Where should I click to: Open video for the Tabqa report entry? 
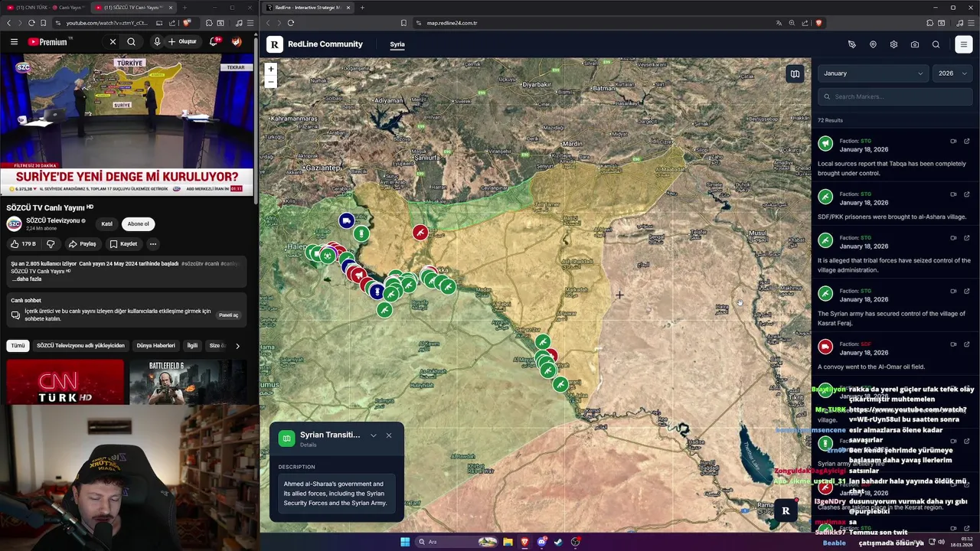coord(953,141)
